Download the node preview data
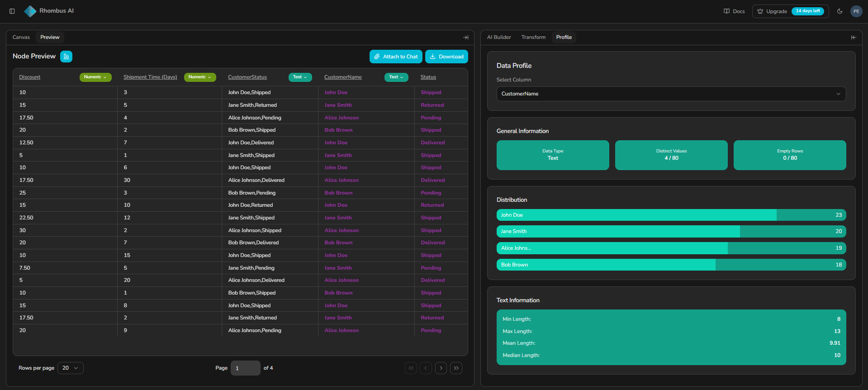Image resolution: width=868 pixels, height=390 pixels. (x=446, y=57)
